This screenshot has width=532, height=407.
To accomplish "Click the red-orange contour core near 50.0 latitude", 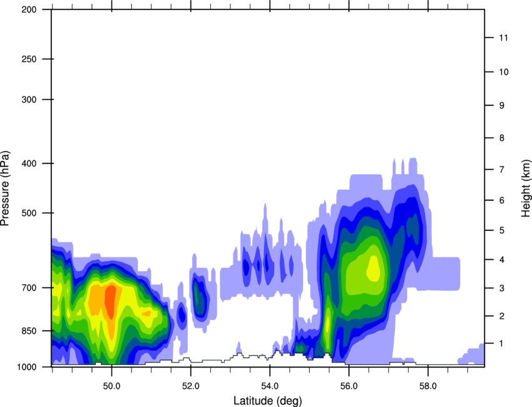I will coord(110,302).
